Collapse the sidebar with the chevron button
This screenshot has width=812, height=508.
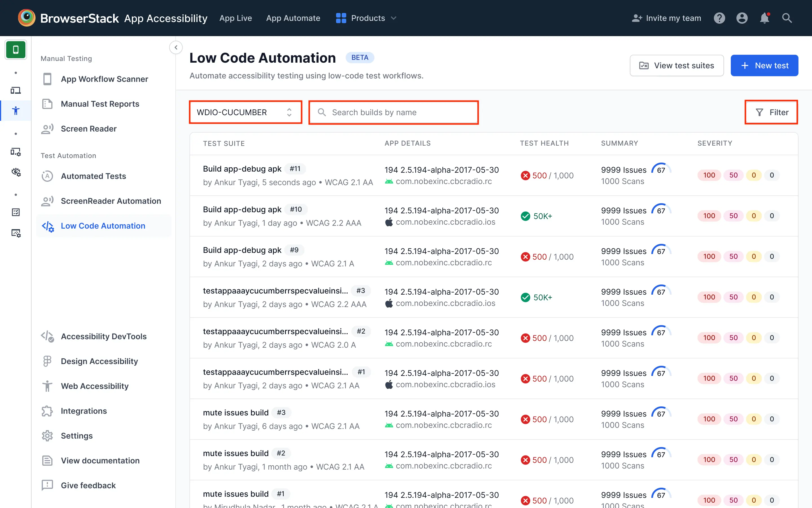[176, 47]
